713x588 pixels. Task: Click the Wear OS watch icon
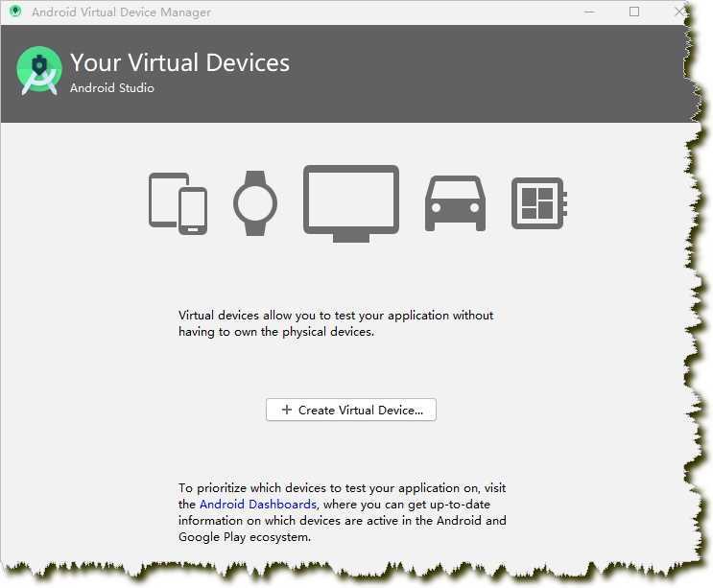pyautogui.click(x=255, y=203)
